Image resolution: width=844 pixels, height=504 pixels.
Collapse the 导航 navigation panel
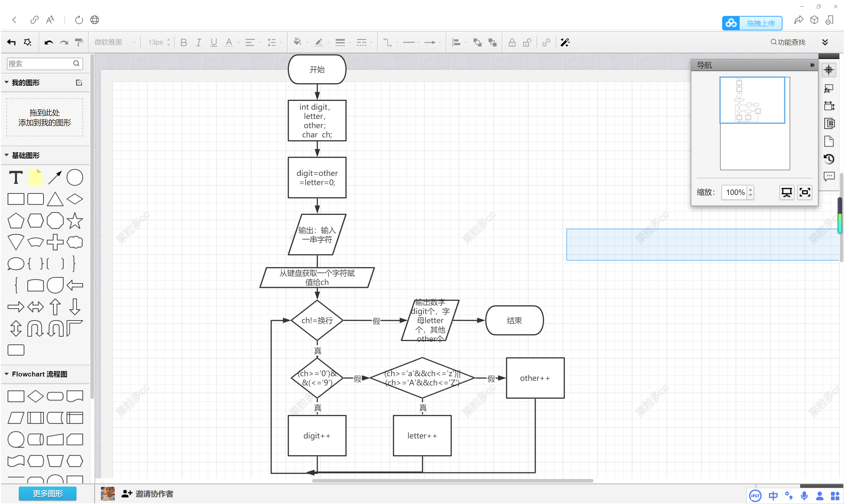(812, 65)
